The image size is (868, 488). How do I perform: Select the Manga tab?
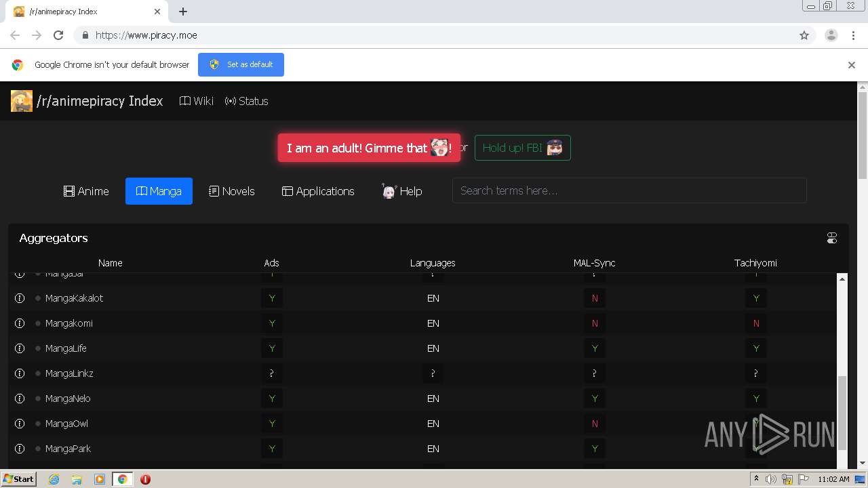(159, 191)
